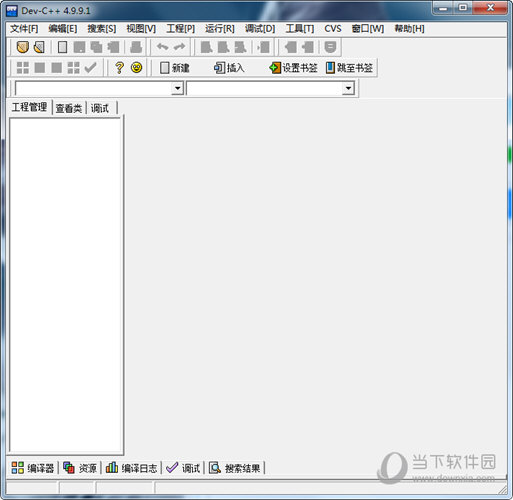
Task: Click the blank-page New source file icon
Action: [62, 47]
